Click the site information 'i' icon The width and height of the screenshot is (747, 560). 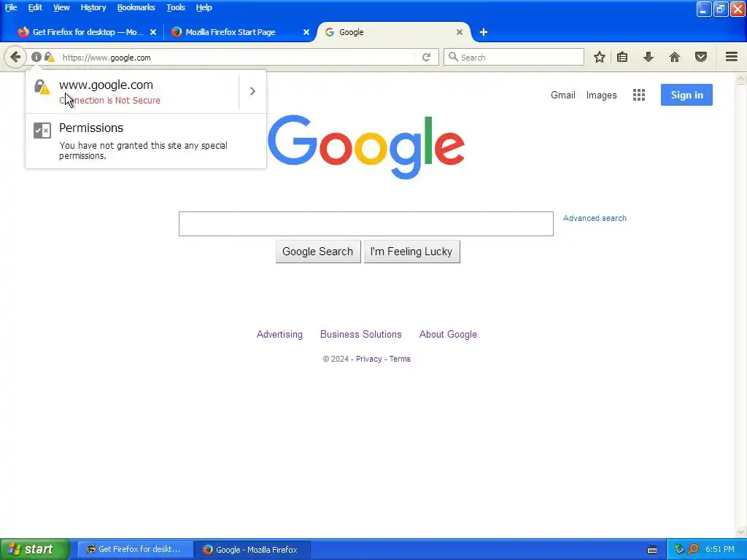[36, 57]
